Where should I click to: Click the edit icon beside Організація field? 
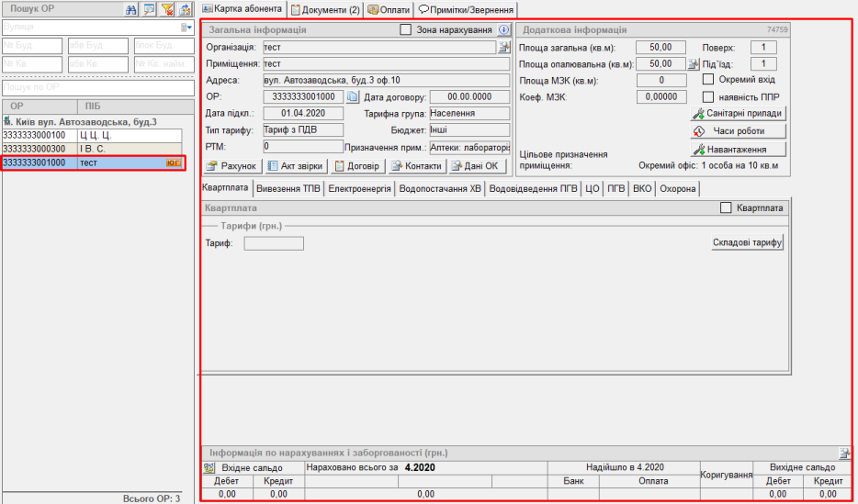coord(503,47)
